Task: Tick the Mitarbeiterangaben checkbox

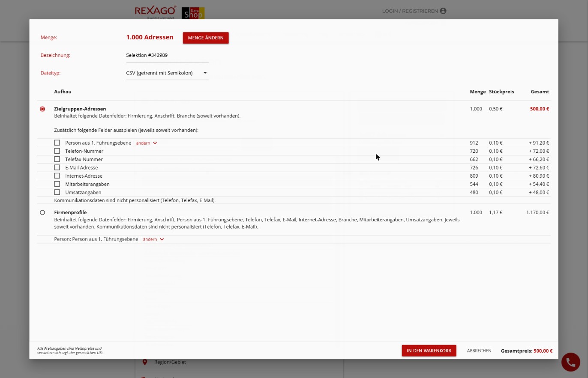Action: [57, 184]
